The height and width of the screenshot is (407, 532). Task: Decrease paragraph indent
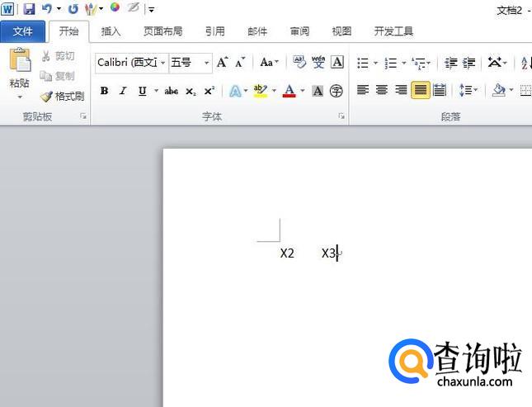coord(451,63)
